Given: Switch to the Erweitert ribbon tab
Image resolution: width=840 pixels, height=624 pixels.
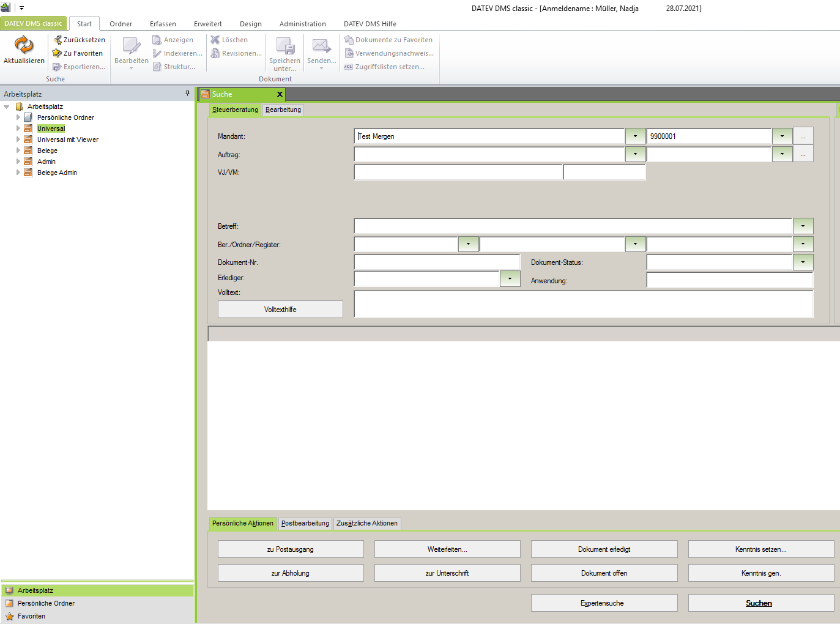Looking at the screenshot, I should click(208, 24).
